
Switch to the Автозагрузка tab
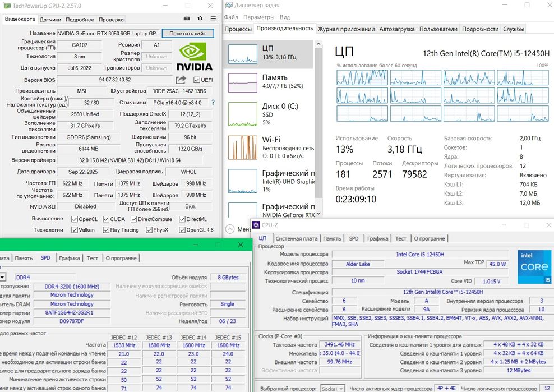[397, 29]
